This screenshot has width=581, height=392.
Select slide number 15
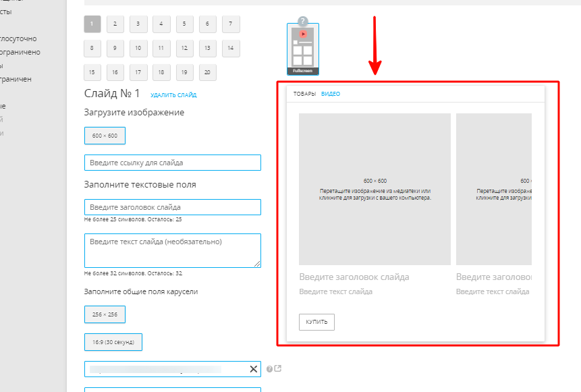[x=92, y=73]
